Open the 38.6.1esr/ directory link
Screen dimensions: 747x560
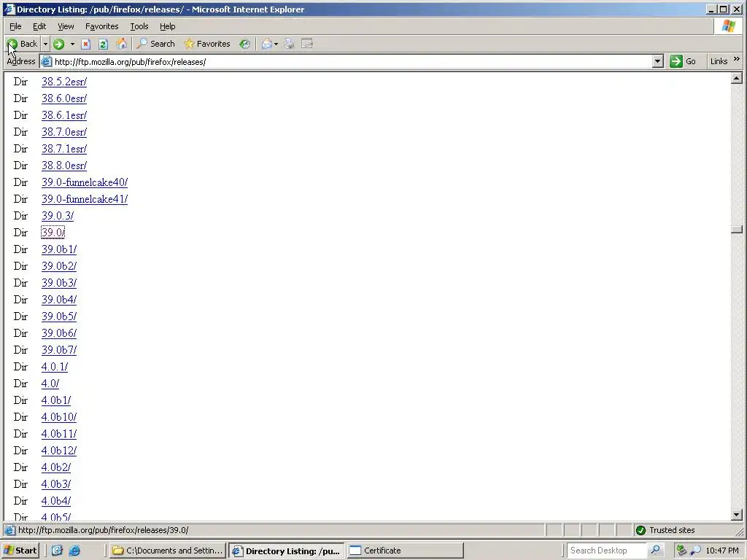click(64, 115)
